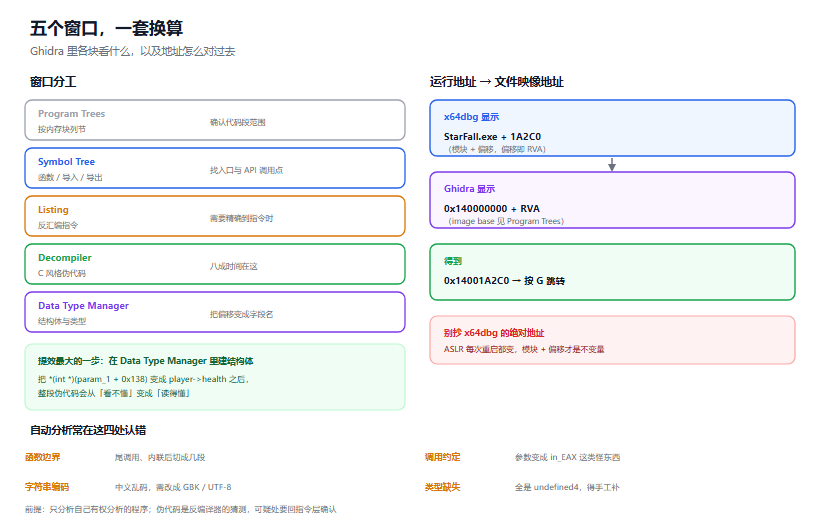This screenshot has width=820, height=520.
Task: Click the text "中文乱码，需改成 GBK / UTF-8"
Action: tap(173, 488)
